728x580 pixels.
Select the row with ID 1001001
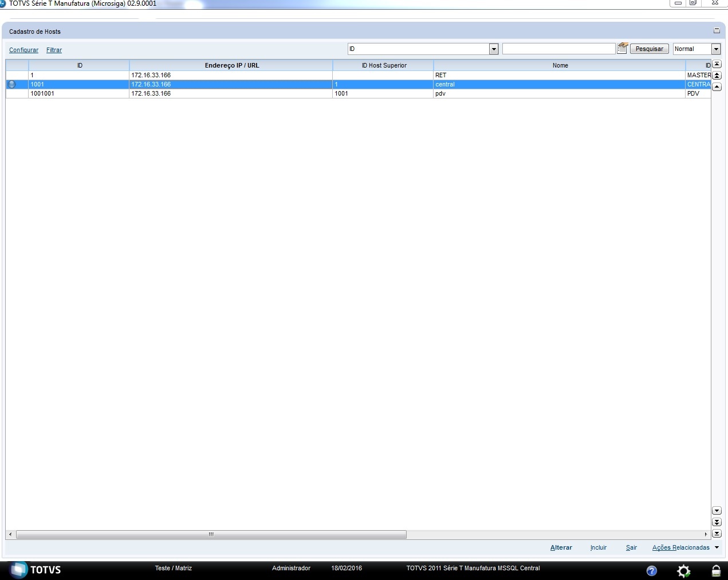point(358,93)
